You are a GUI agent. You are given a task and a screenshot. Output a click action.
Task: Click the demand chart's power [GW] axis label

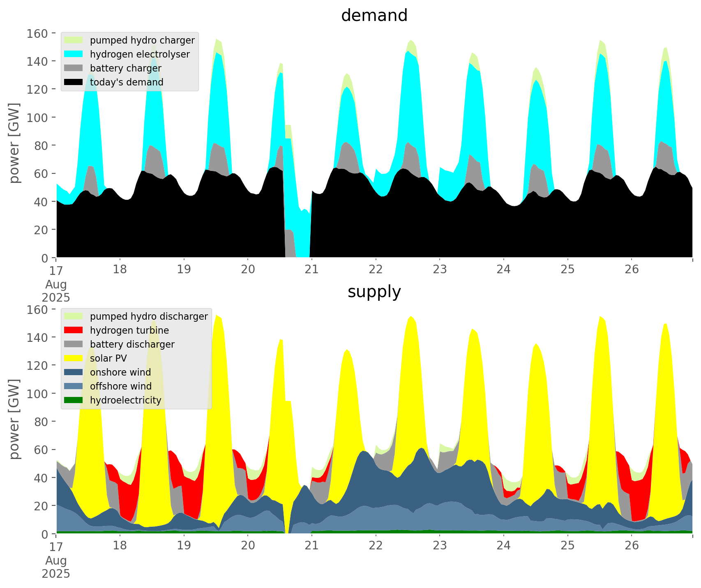pyautogui.click(x=14, y=143)
